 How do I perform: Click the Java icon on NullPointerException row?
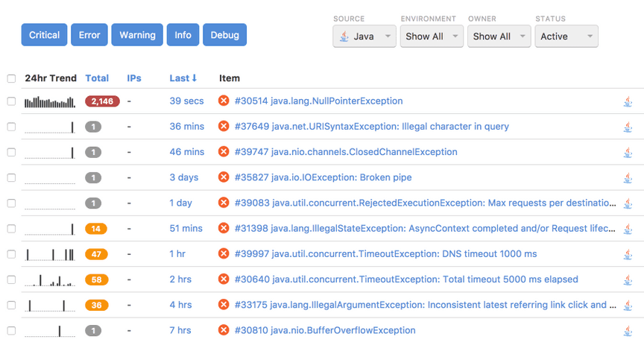pyautogui.click(x=628, y=101)
